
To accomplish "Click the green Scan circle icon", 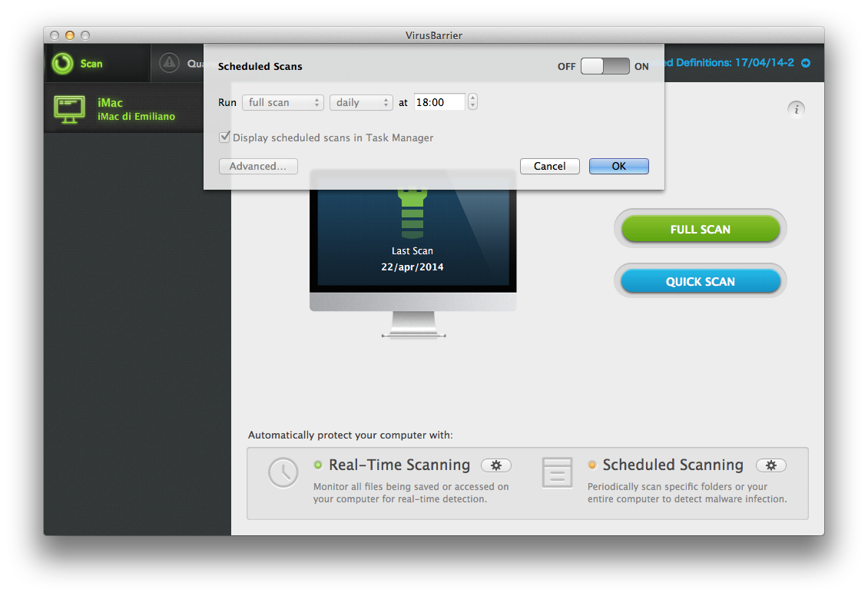I will click(x=62, y=64).
